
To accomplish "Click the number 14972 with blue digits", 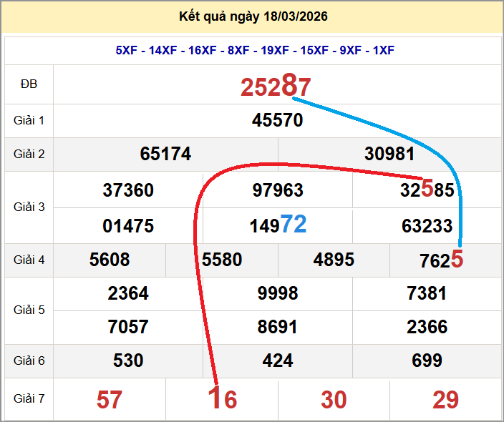I will (x=278, y=225).
